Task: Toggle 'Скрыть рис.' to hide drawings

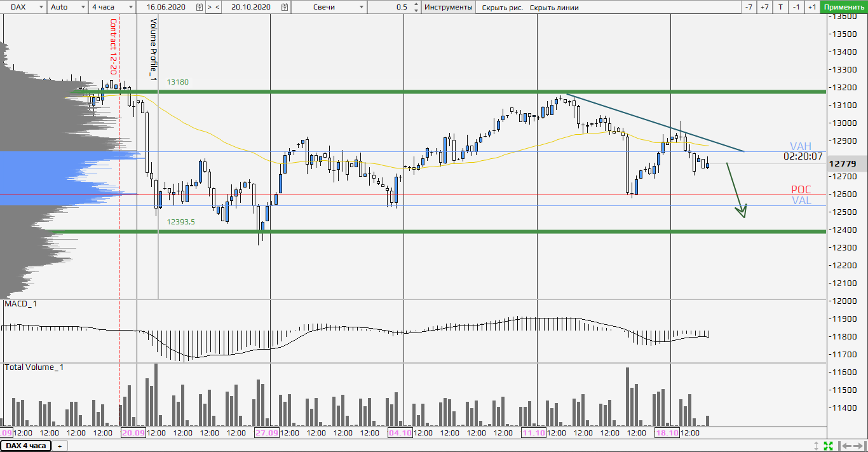Action: pos(501,7)
